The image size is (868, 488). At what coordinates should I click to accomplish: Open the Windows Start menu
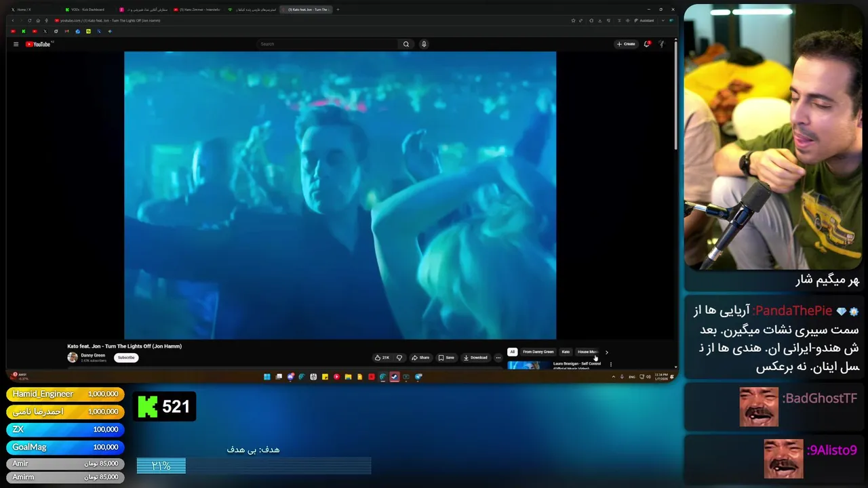(267, 377)
